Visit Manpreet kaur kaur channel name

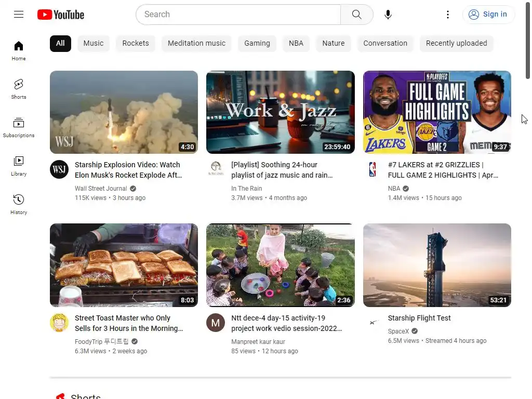(258, 342)
